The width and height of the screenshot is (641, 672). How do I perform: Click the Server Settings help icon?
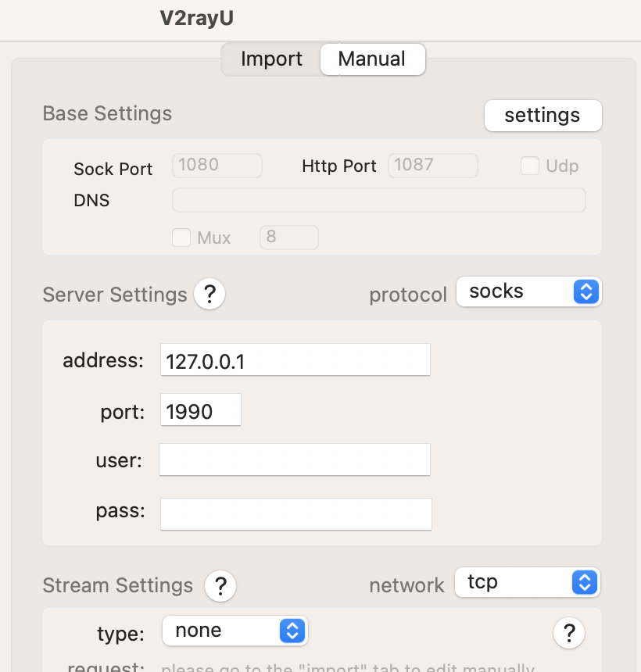(209, 294)
